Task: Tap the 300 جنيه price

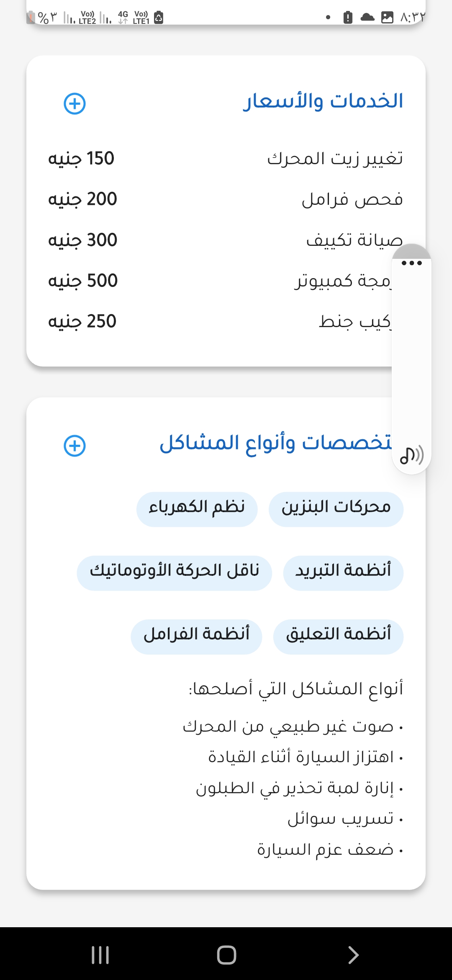Action: 83,240
